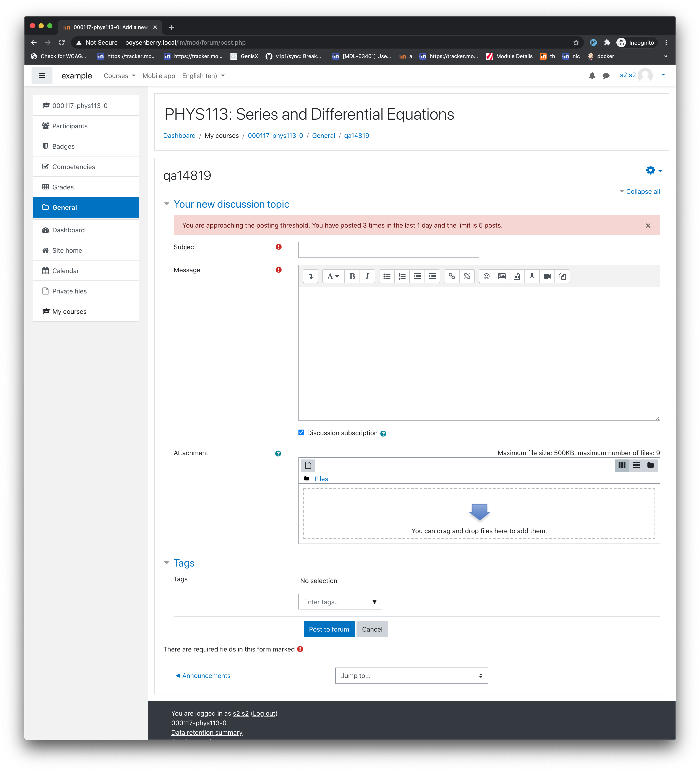Image resolution: width=700 pixels, height=772 pixels.
Task: Open the messaging drawer speech bubble
Action: pos(606,76)
